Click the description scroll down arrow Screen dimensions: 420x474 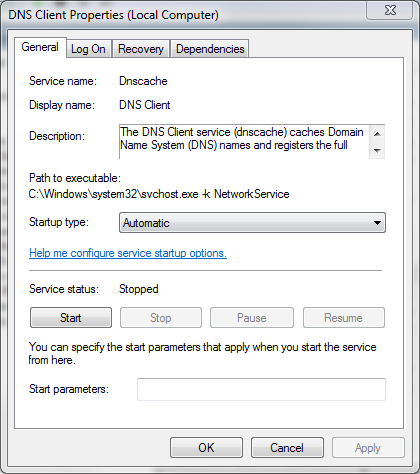(x=377, y=151)
